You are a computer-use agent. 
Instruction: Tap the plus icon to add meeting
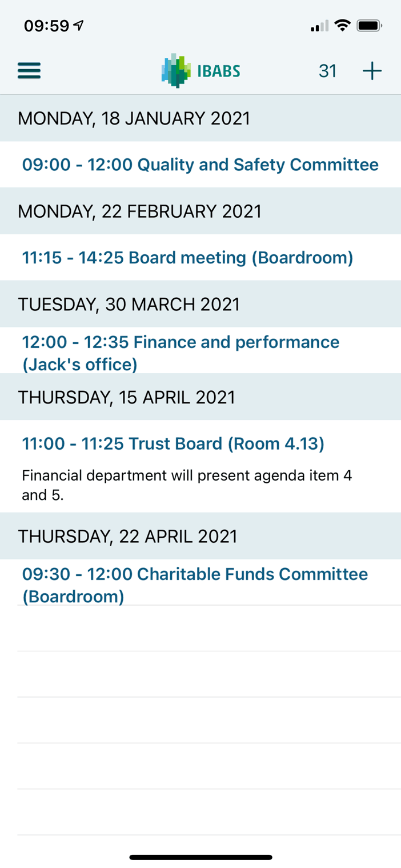(372, 71)
